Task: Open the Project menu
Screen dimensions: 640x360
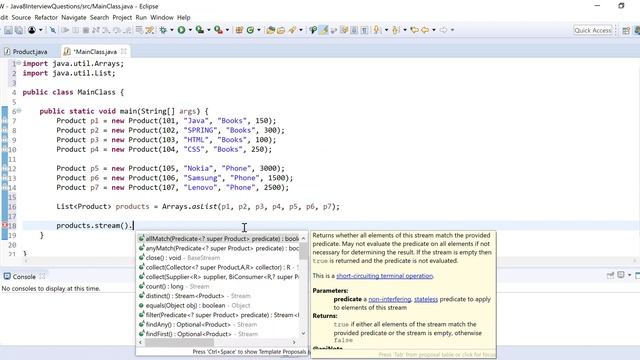Action: pos(122,18)
